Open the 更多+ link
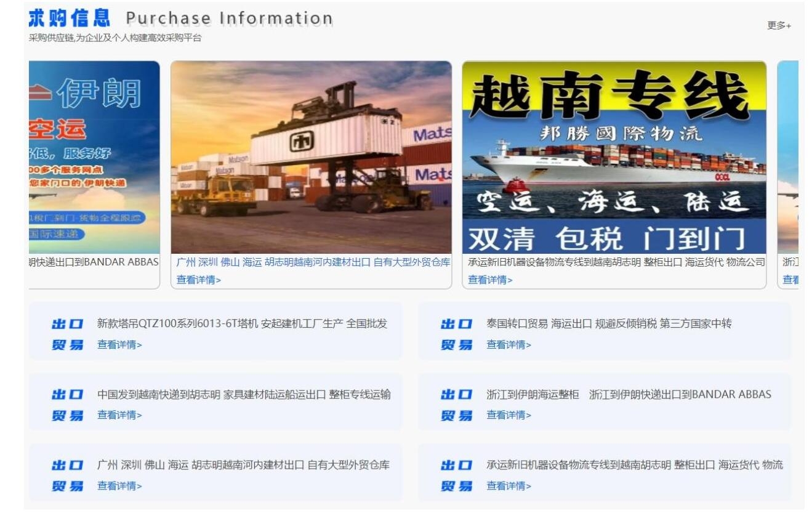Screen dimensions: 812x518 point(779,25)
